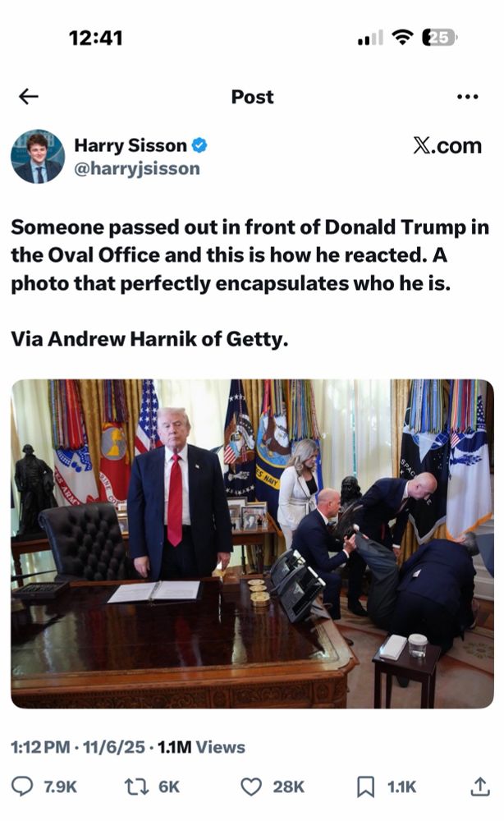Bookmark the post
The height and width of the screenshot is (821, 504).
(x=365, y=787)
